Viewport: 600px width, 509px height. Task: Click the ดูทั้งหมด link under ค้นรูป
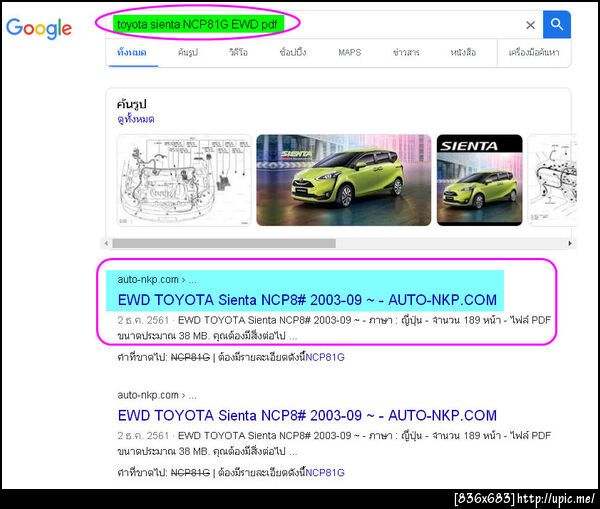135,119
